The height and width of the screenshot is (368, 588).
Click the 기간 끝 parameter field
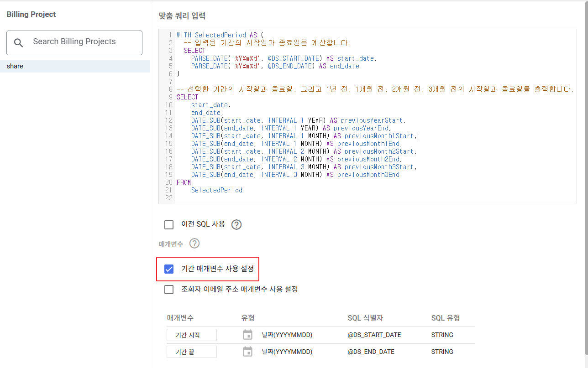191,352
